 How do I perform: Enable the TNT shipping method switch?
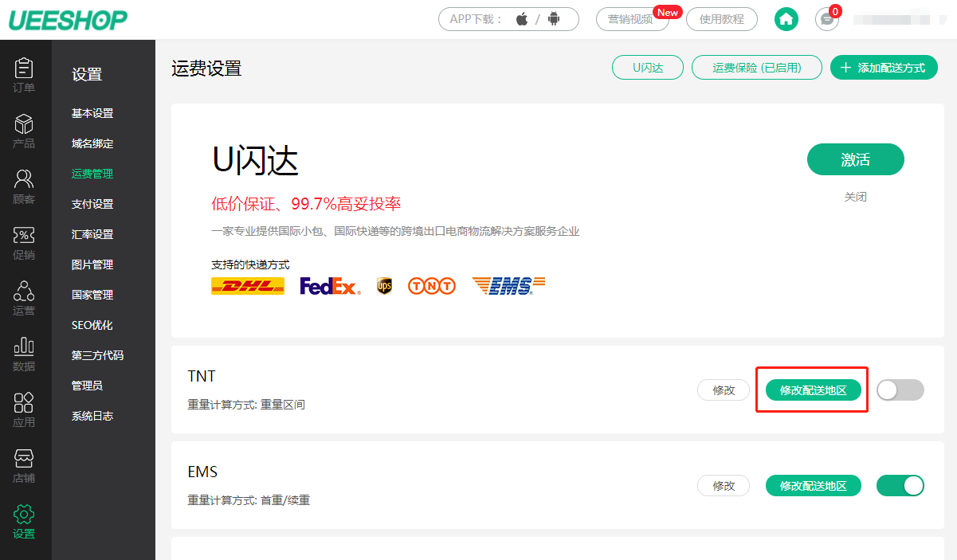tap(900, 390)
